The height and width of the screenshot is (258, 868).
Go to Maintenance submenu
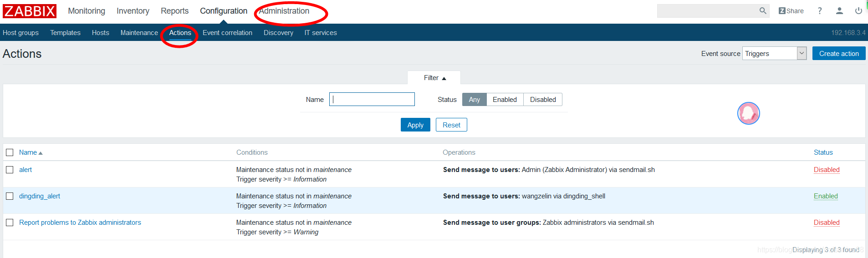(x=139, y=33)
